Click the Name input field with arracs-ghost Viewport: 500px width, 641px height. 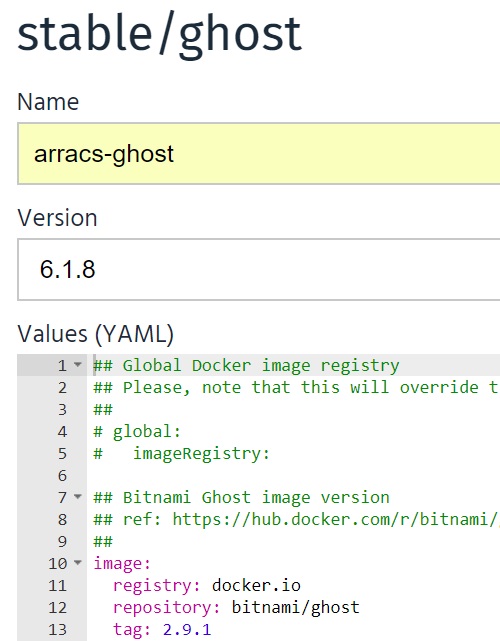[259, 154]
